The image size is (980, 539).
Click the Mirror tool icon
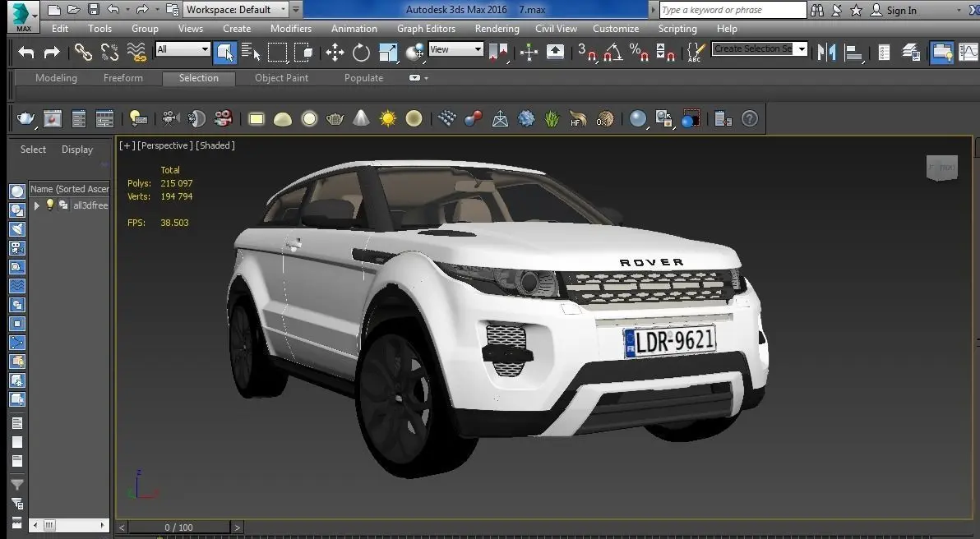(x=826, y=53)
